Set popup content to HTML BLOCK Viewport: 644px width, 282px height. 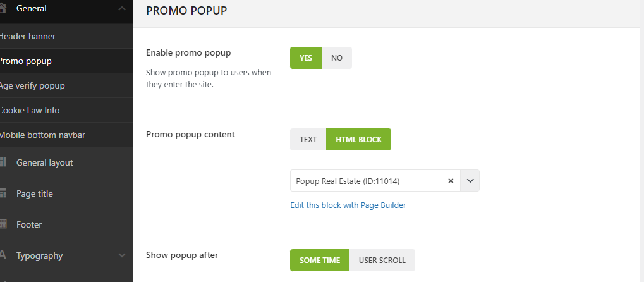(358, 139)
